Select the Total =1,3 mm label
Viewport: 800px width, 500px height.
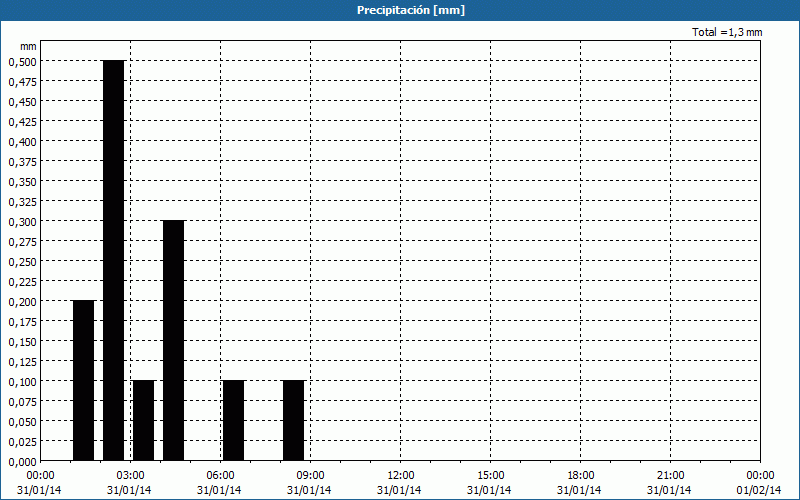coord(727,32)
